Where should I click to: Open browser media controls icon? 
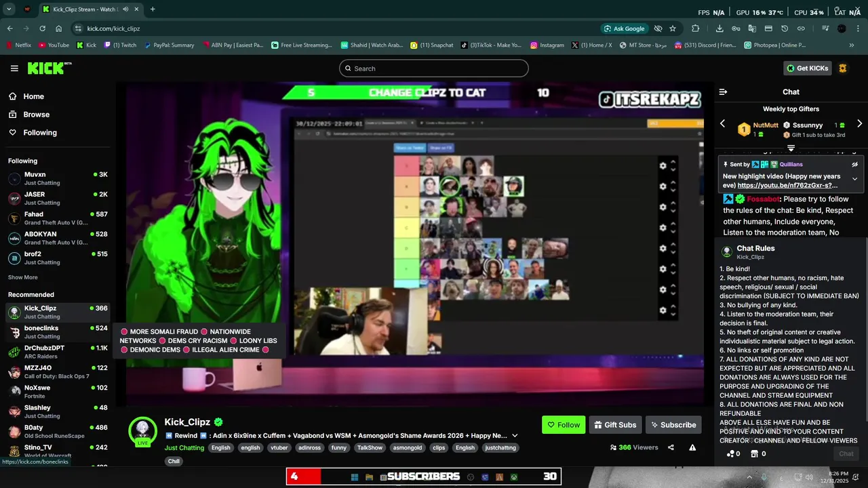(x=825, y=28)
